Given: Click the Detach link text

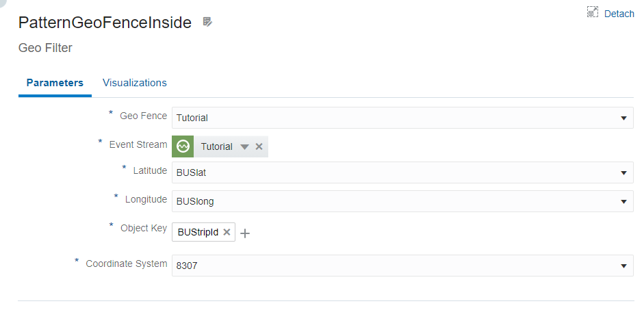Looking at the screenshot, I should (x=619, y=14).
